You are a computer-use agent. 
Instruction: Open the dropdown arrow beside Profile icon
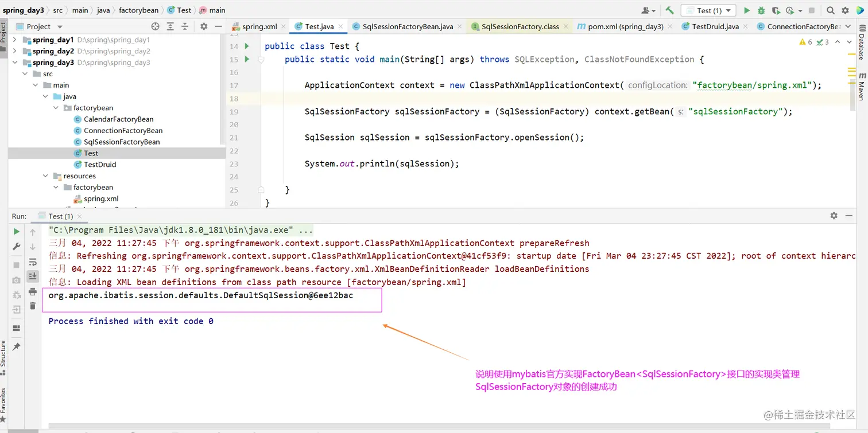pos(799,10)
